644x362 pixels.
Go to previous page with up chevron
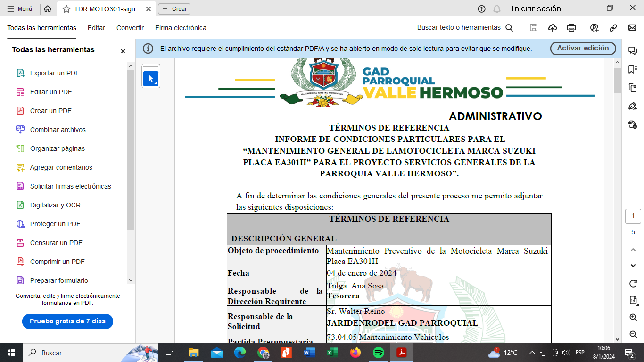pyautogui.click(x=633, y=250)
